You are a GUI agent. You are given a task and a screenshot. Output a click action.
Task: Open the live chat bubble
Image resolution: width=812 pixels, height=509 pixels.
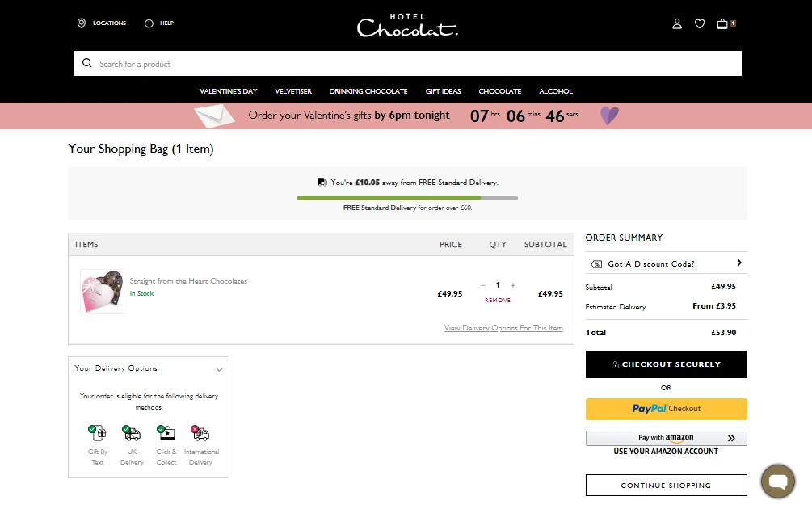778,482
